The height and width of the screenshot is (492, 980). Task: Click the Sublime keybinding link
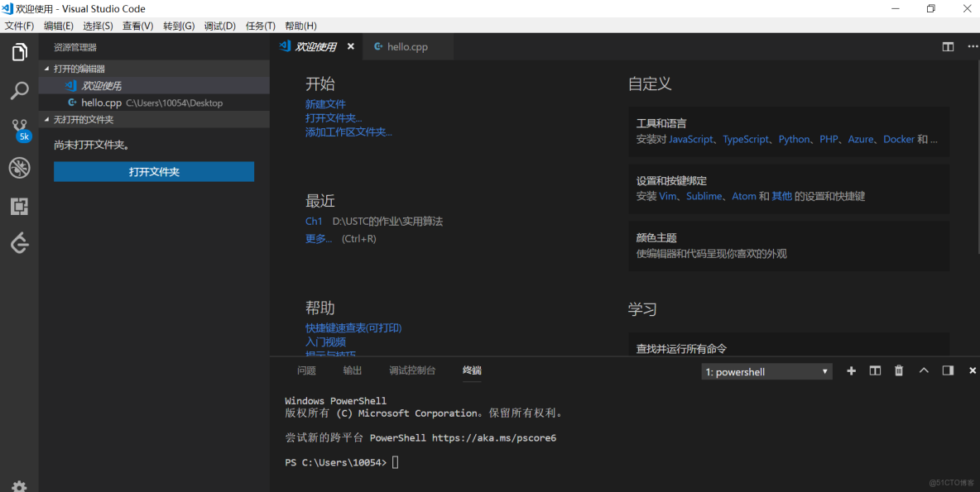[704, 196]
